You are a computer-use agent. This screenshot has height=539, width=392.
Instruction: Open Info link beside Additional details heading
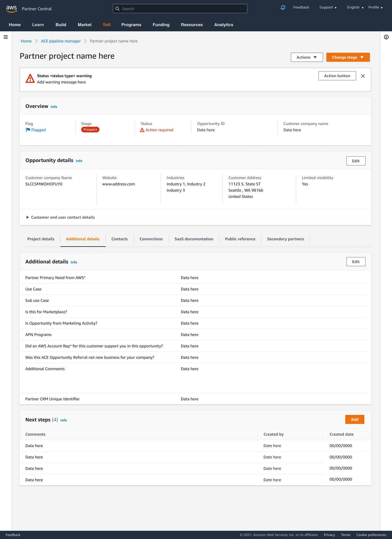[74, 262]
